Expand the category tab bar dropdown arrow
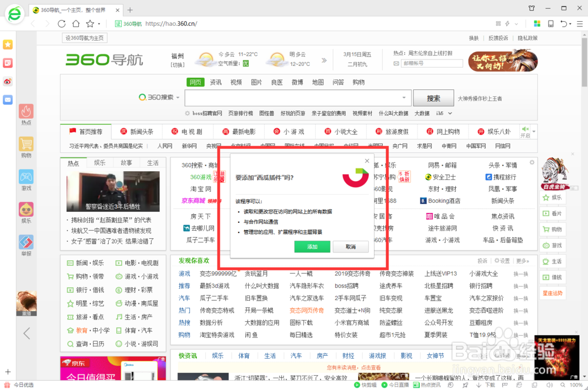 534,132
